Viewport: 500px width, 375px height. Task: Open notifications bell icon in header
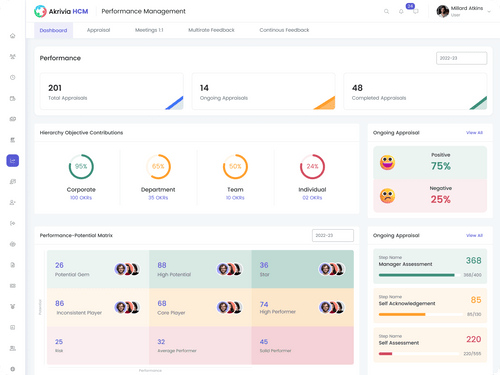[401, 11]
